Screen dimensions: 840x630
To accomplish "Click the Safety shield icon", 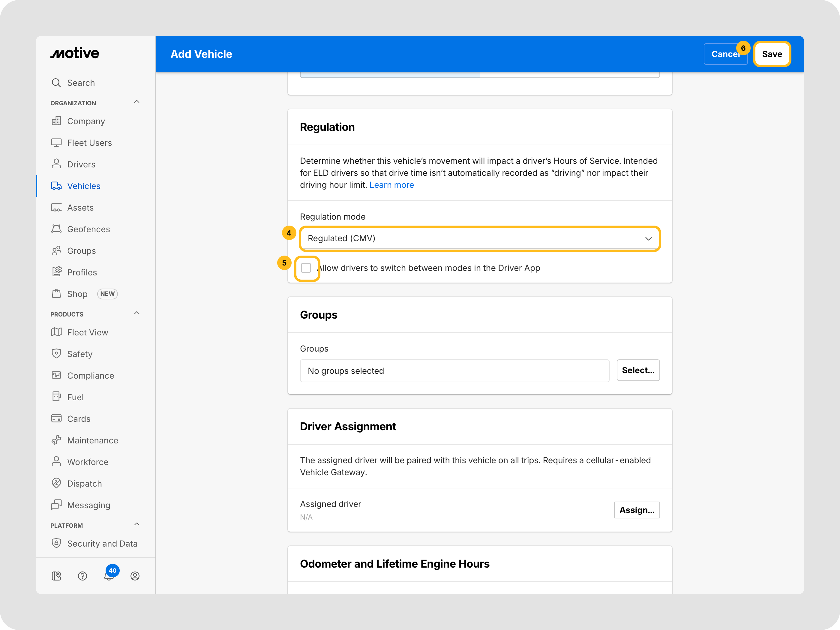I will tap(56, 353).
